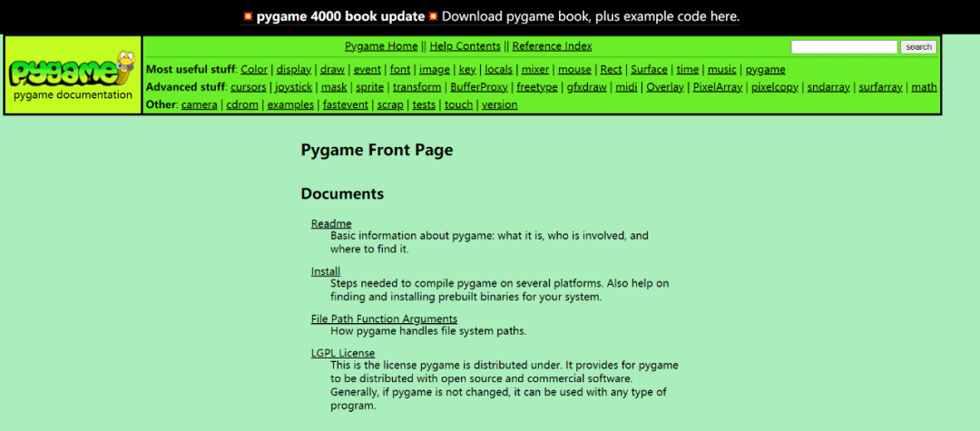980x431 pixels.
Task: Click the Download pygame book banner text
Action: (x=591, y=17)
